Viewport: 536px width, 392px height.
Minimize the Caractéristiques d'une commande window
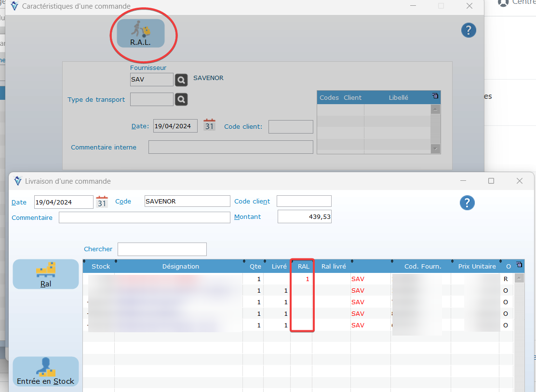tap(413, 6)
